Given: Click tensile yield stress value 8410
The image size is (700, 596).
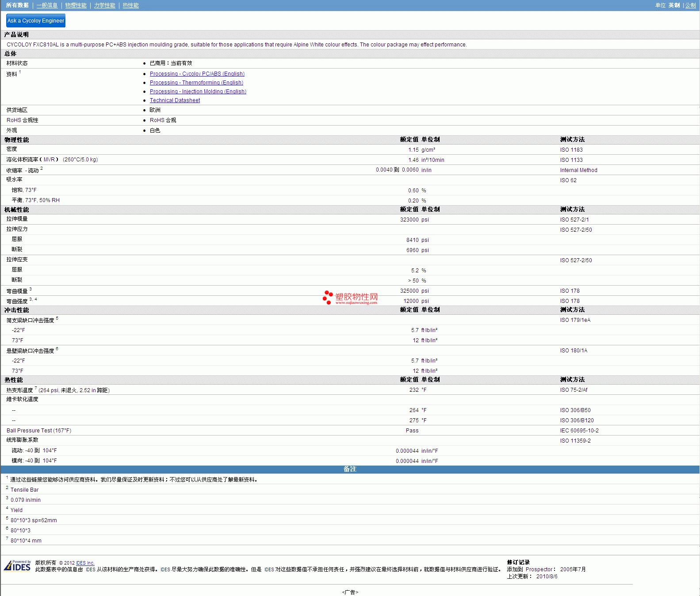Looking at the screenshot, I should [412, 240].
